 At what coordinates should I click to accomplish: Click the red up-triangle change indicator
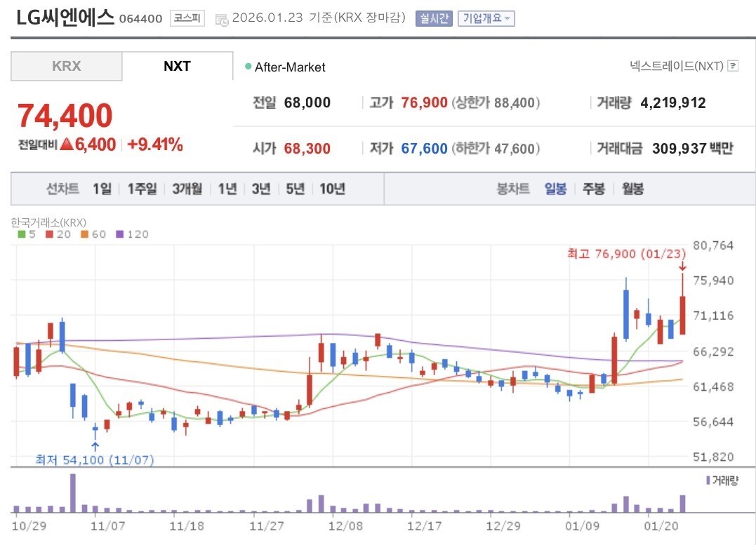[x=66, y=144]
